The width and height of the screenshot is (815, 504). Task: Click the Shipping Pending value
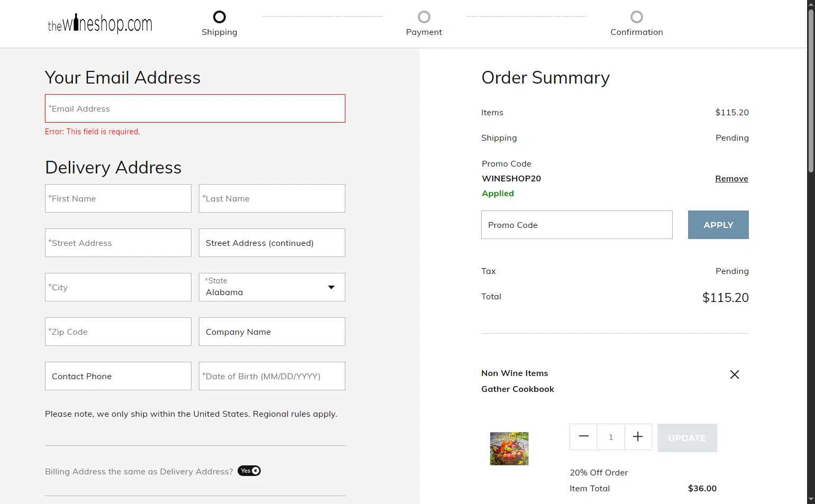point(732,138)
